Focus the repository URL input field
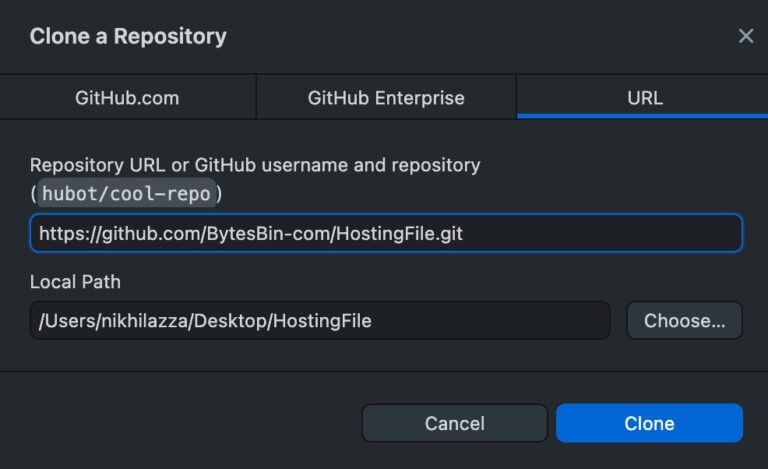 (386, 233)
